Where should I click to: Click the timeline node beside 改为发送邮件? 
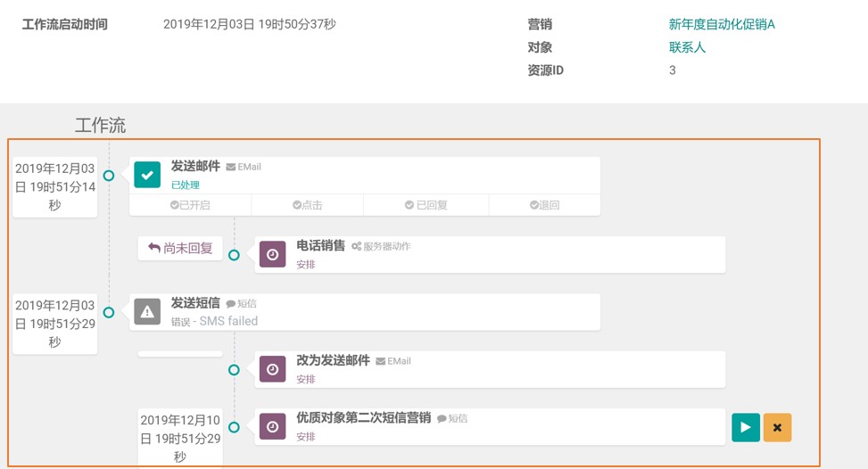coord(234,370)
